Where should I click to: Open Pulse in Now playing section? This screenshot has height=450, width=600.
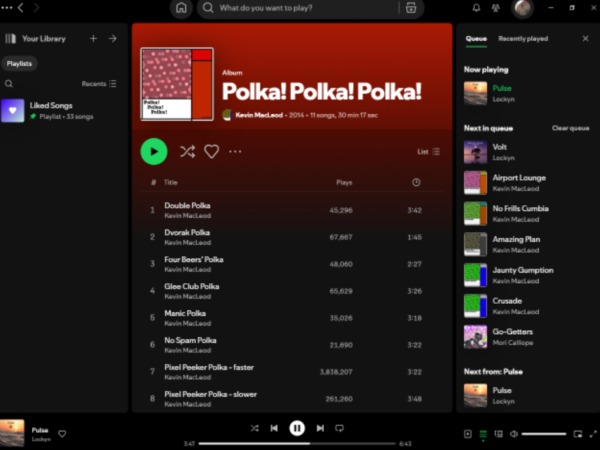(526, 93)
